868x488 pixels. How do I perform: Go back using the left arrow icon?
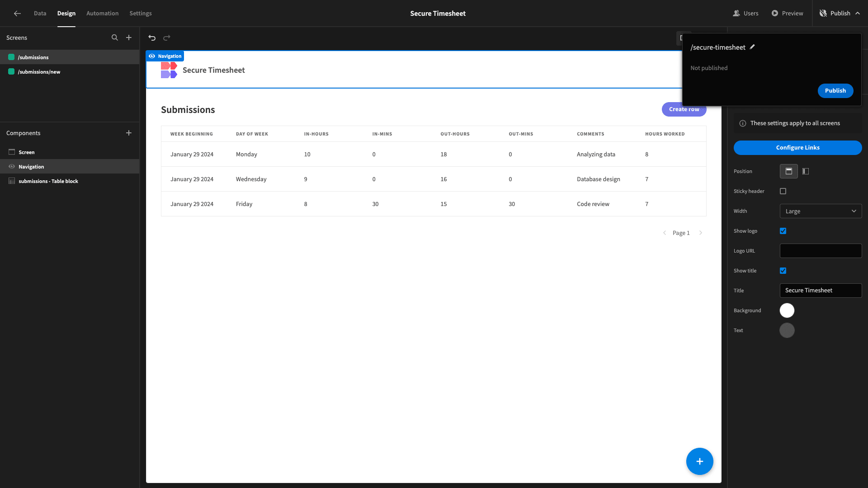pos(17,14)
